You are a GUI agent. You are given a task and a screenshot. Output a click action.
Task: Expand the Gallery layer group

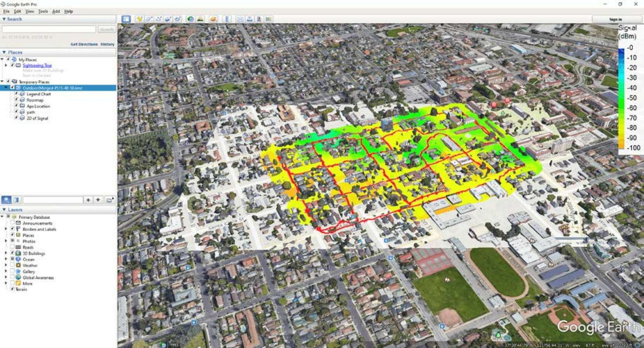coord(6,271)
